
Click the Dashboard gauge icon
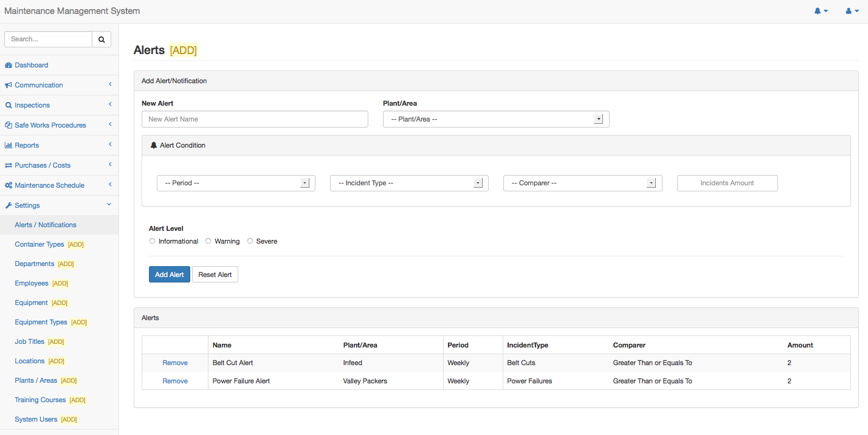[9, 65]
